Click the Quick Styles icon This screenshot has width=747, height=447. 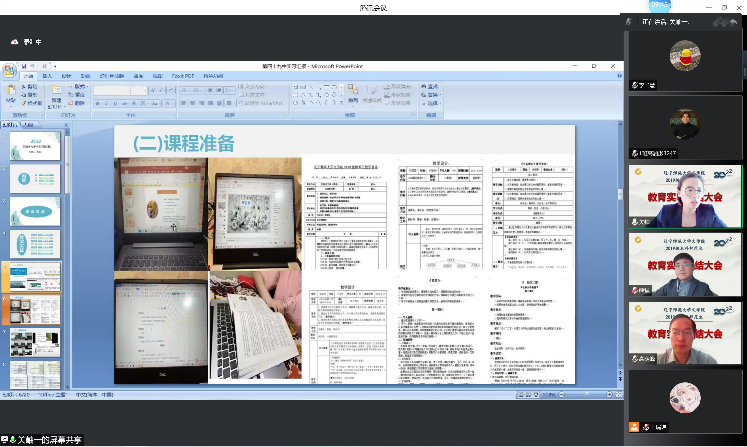(x=371, y=94)
